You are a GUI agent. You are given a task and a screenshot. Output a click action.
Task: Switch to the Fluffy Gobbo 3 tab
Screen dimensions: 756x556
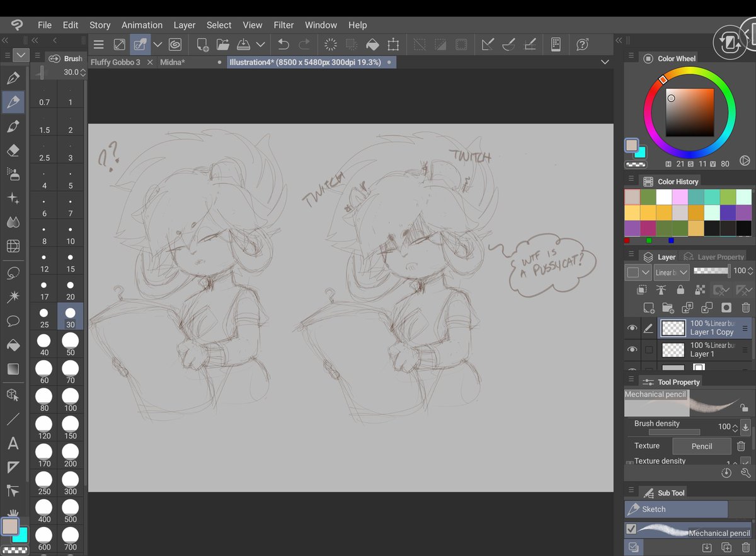115,62
